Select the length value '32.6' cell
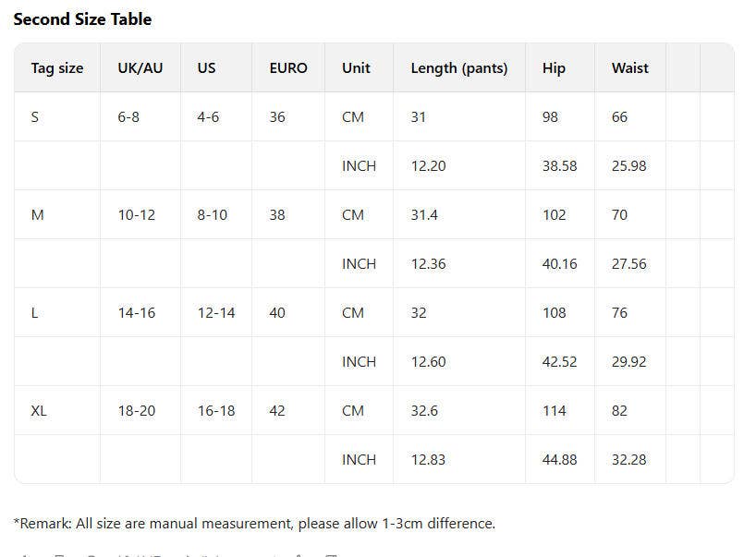The image size is (756, 557). tap(424, 411)
